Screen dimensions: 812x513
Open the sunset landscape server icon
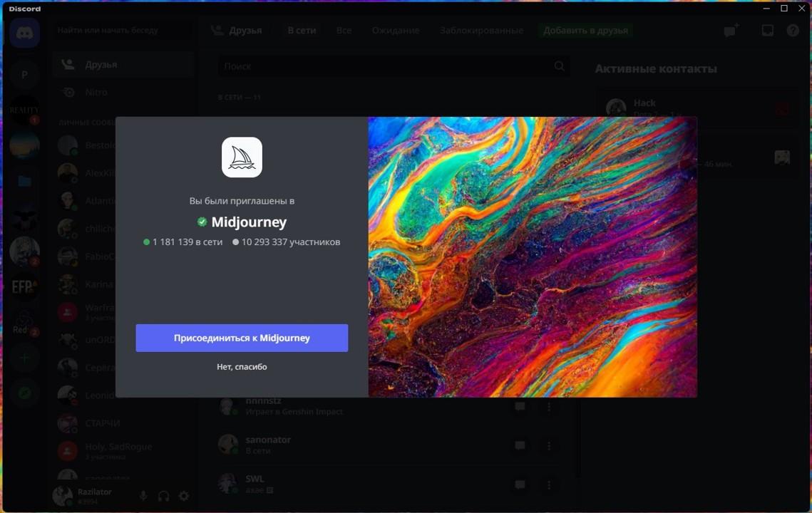[x=24, y=145]
